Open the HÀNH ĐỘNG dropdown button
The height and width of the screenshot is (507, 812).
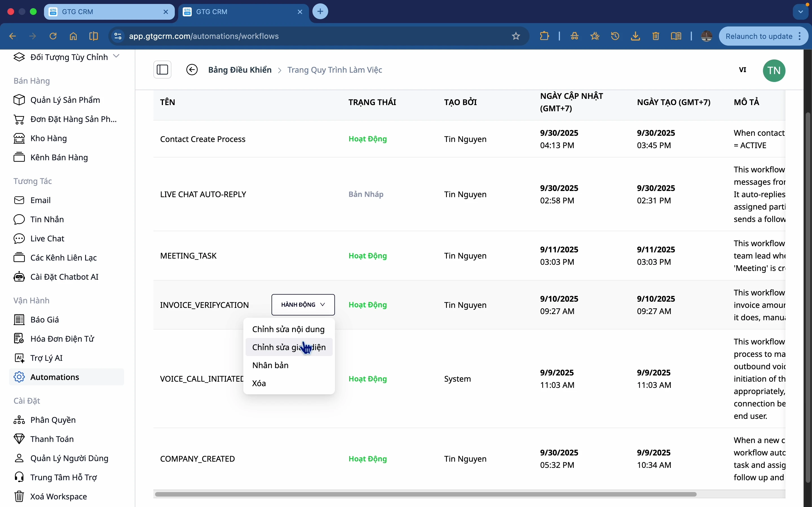303,304
